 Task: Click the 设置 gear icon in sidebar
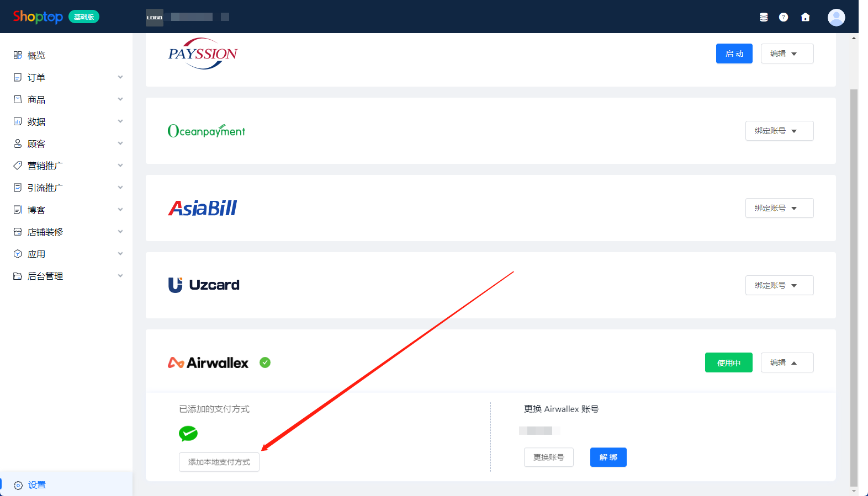[18, 486]
